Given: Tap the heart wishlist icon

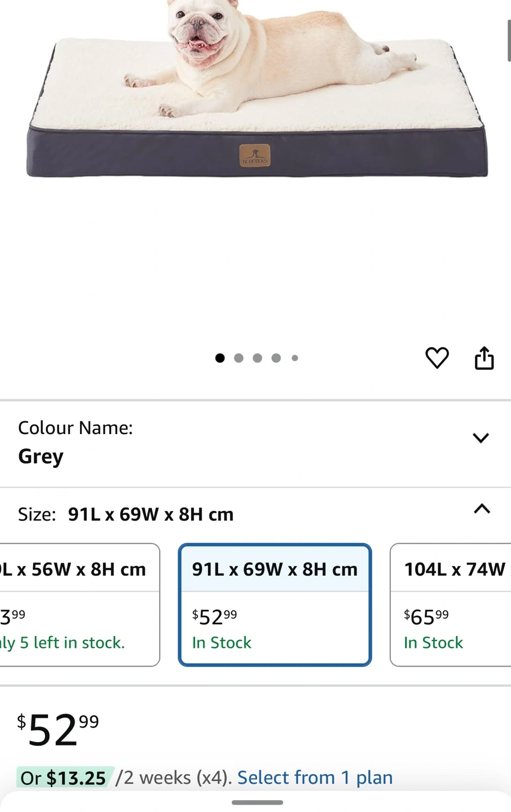Looking at the screenshot, I should point(437,358).
